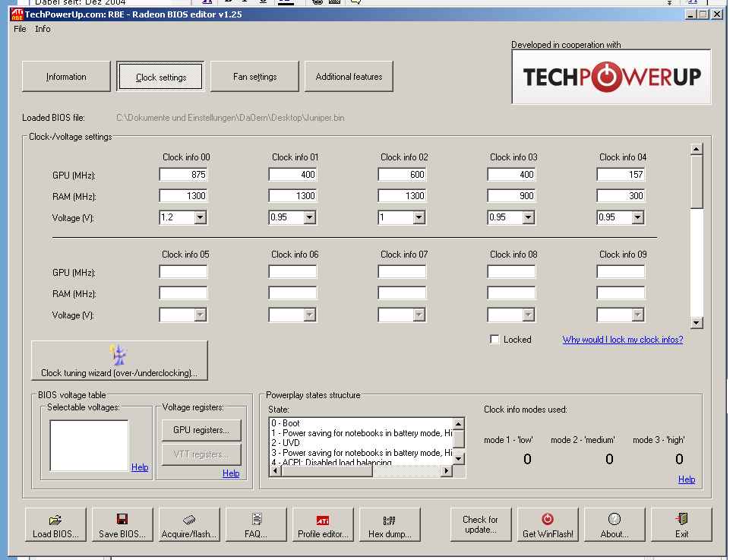Select state 1 Power saving for notebooks row
The image size is (733, 560).
[362, 433]
